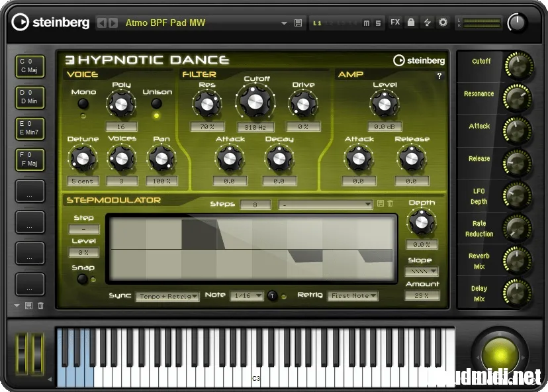Open the Sync mode dropdown

[x=167, y=296]
